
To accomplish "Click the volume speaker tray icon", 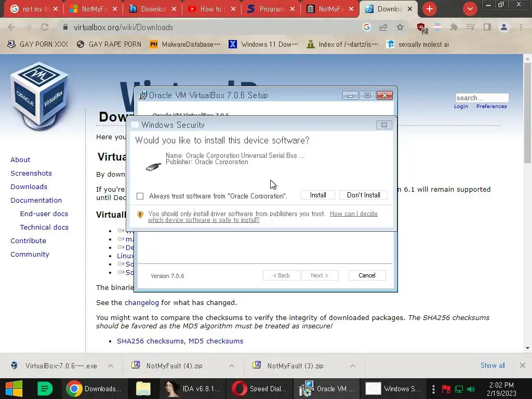I will click(471, 389).
